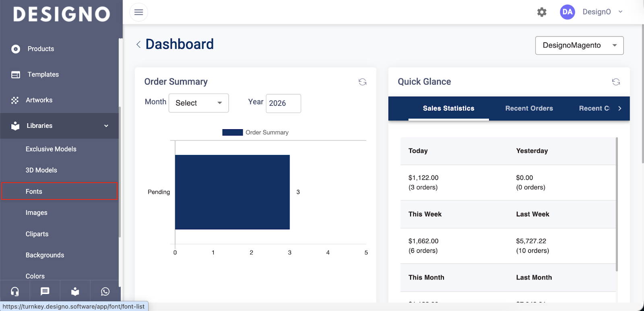Image resolution: width=644 pixels, height=311 pixels.
Task: Select the Sales Statistics tab
Action: point(448,108)
